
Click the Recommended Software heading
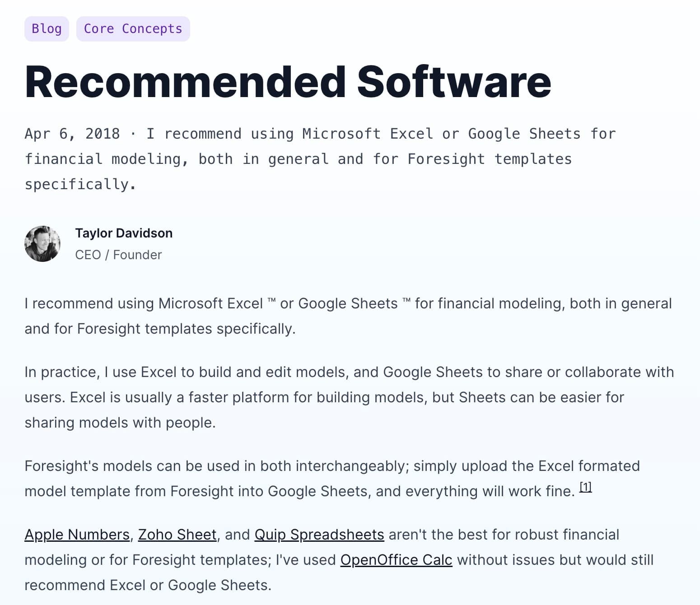tap(288, 82)
